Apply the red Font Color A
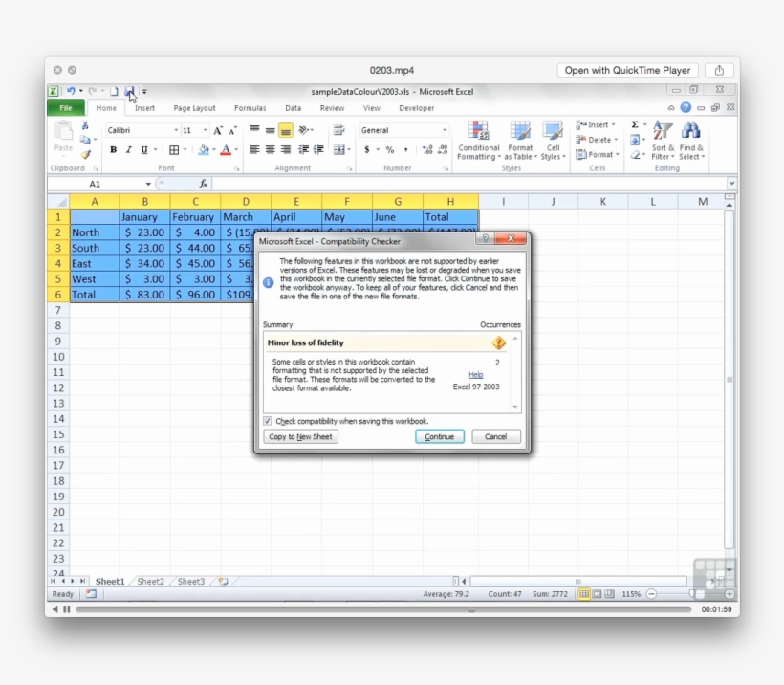The height and width of the screenshot is (685, 784). (226, 149)
